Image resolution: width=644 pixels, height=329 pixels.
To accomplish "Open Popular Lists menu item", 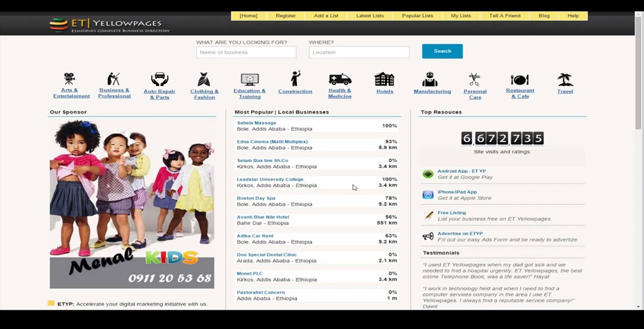I will [x=417, y=16].
